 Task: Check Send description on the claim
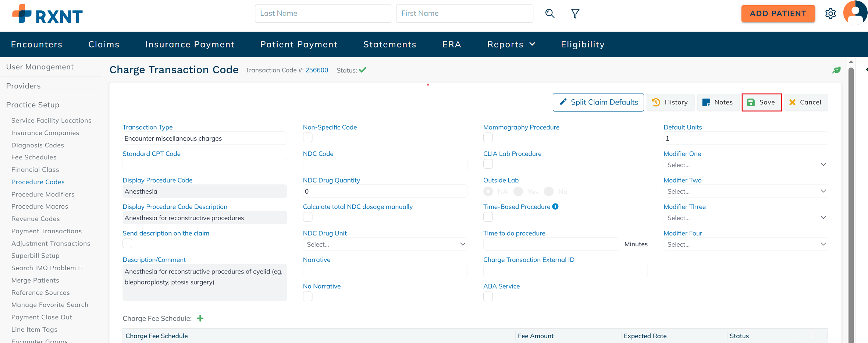(127, 243)
